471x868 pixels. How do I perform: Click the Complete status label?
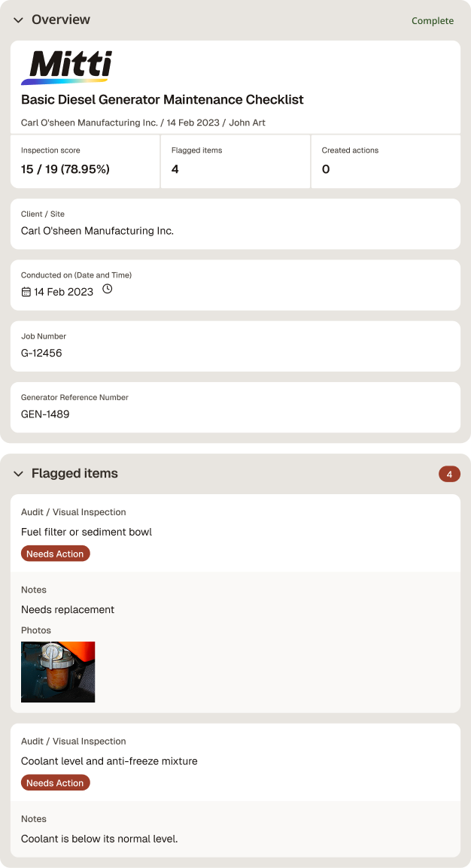433,21
